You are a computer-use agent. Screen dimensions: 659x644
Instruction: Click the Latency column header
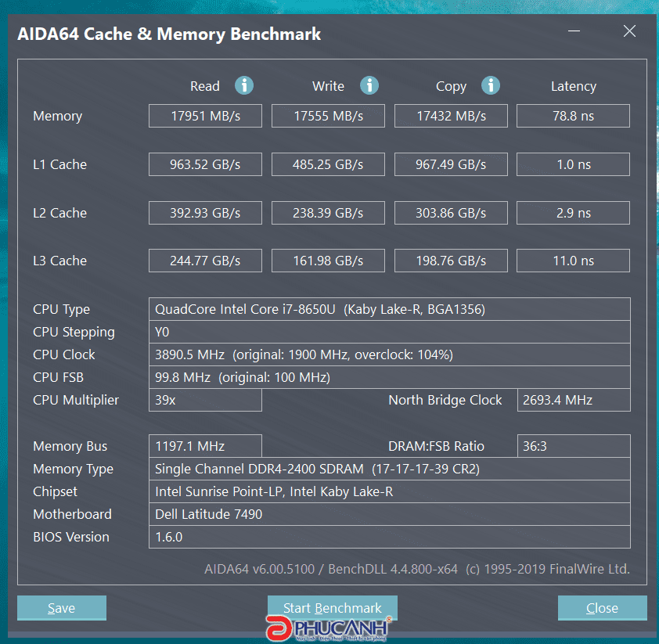click(x=574, y=87)
